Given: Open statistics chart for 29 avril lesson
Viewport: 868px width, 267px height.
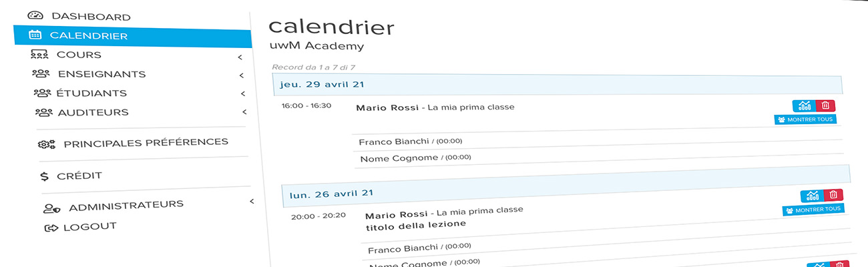Looking at the screenshot, I should (x=804, y=105).
